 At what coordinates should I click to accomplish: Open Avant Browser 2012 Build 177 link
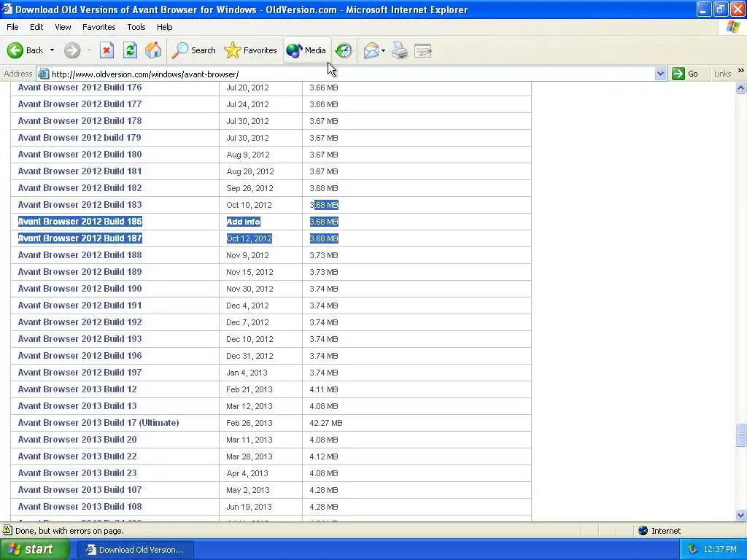(x=80, y=104)
